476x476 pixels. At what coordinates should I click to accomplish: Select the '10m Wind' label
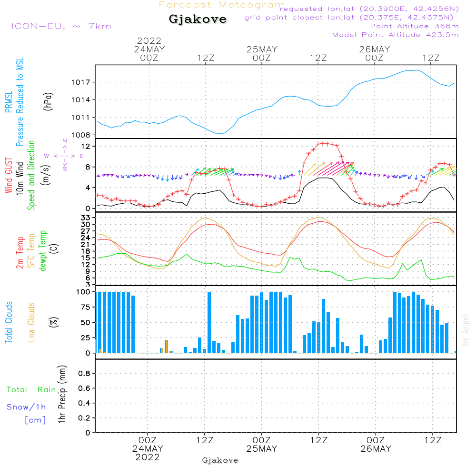pyautogui.click(x=20, y=178)
